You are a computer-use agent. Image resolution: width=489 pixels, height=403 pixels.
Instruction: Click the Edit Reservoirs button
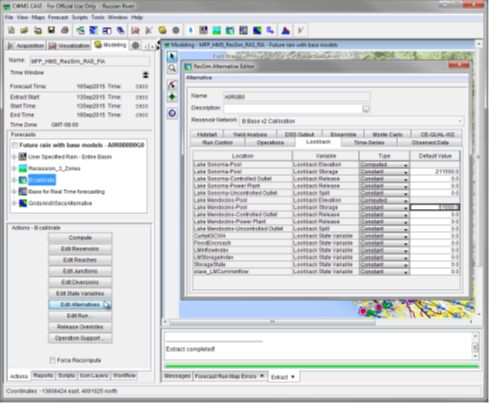click(80, 249)
